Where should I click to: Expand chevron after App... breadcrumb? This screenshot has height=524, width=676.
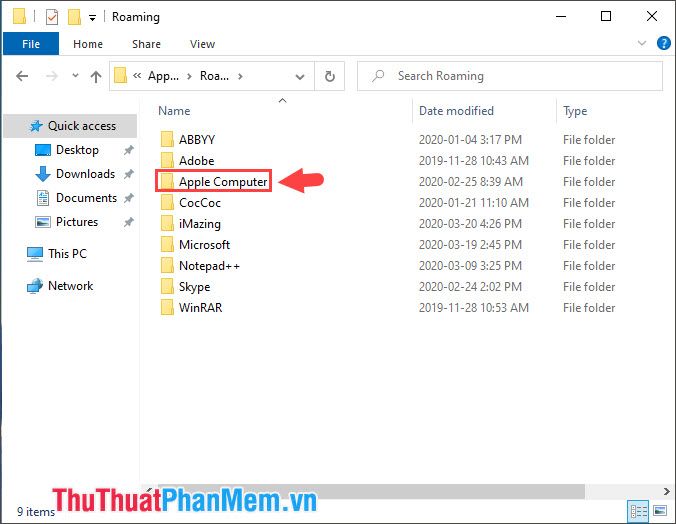189,76
